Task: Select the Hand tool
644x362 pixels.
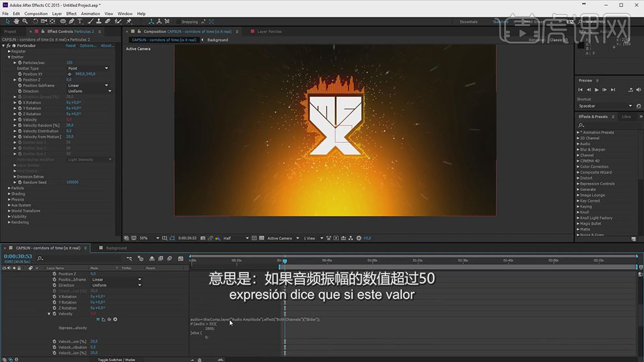Action: pyautogui.click(x=16, y=21)
